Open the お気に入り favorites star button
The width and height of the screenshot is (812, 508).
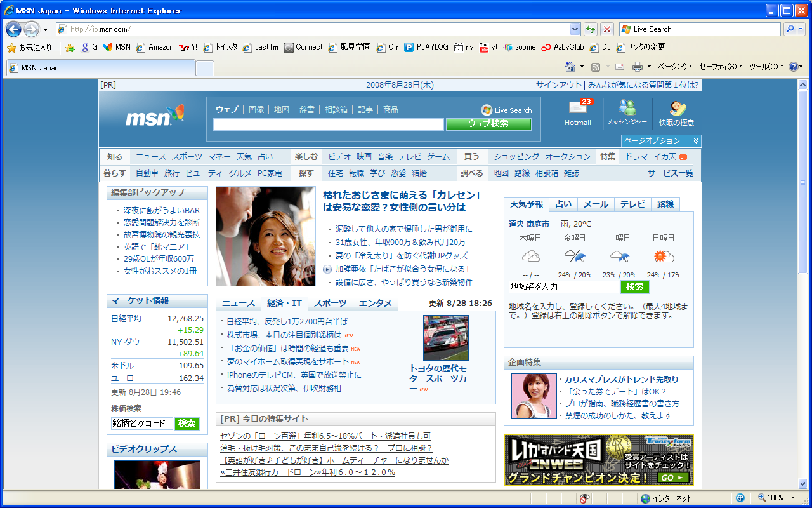point(29,48)
